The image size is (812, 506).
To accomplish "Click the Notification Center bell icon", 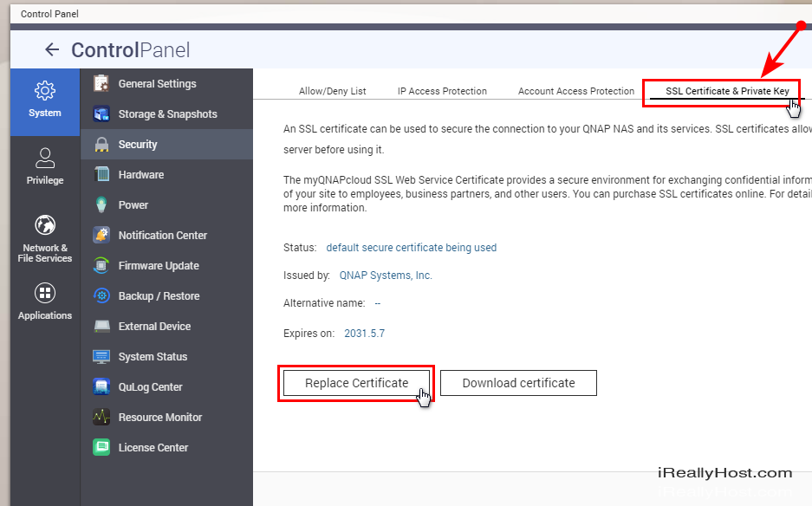I will pos(101,235).
